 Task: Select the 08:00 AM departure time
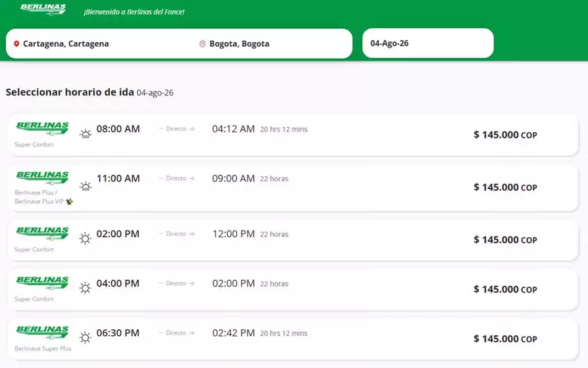[118, 129]
